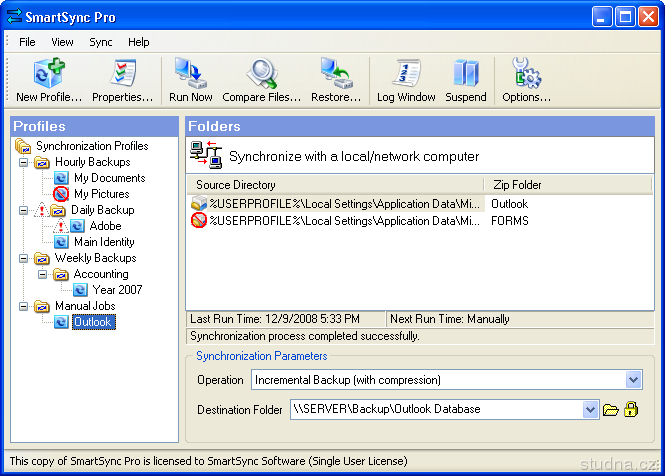The width and height of the screenshot is (665, 476).
Task: Click the Restore toolbar icon
Action: click(x=335, y=79)
